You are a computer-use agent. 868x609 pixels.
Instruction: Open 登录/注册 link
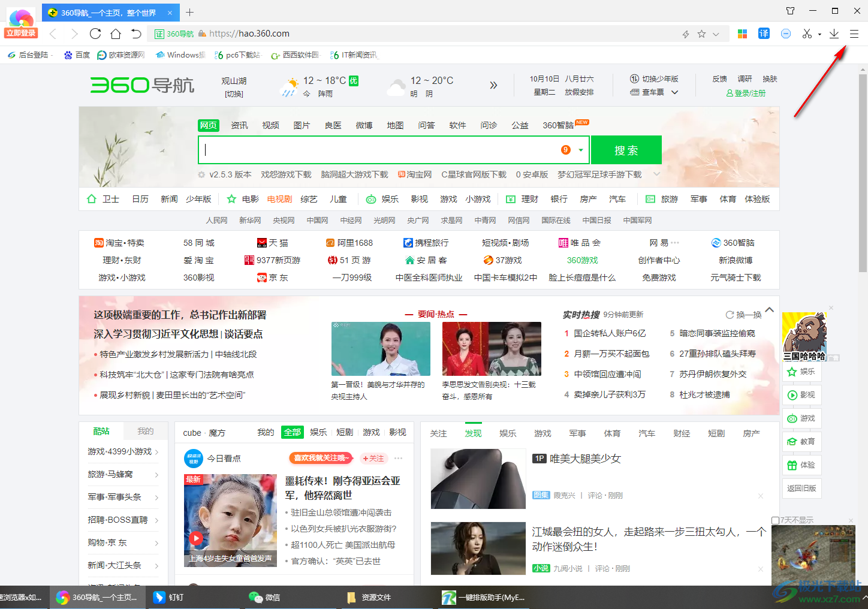(746, 93)
